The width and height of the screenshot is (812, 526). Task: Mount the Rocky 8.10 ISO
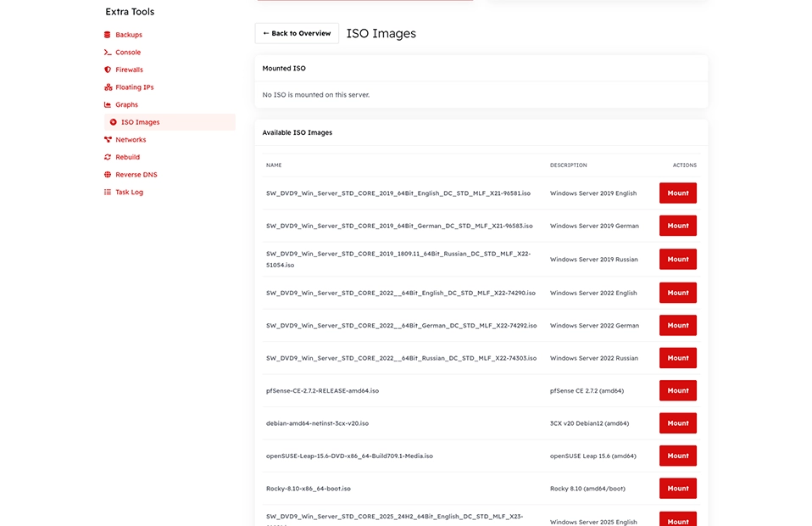click(x=677, y=488)
